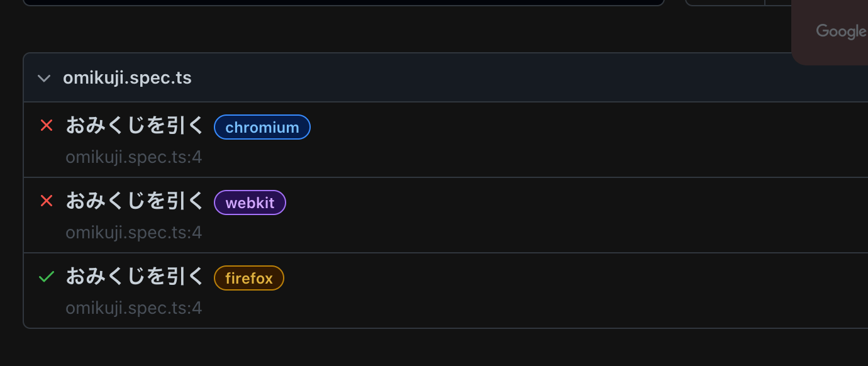Select the empty area of the chromium test row

click(566, 140)
